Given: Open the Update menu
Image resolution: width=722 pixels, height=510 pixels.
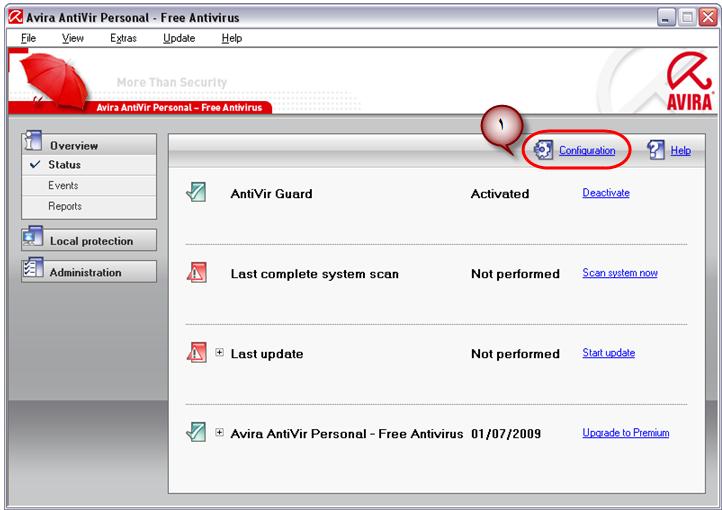Looking at the screenshot, I should pyautogui.click(x=179, y=38).
